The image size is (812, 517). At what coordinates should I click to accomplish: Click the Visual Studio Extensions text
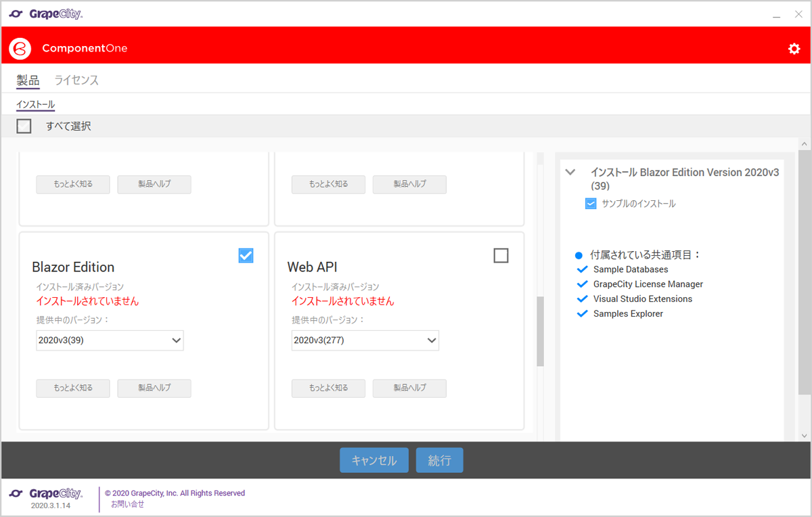(643, 299)
